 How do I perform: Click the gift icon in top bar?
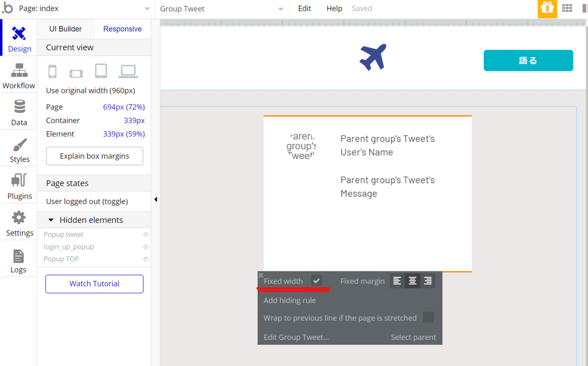[x=547, y=9]
